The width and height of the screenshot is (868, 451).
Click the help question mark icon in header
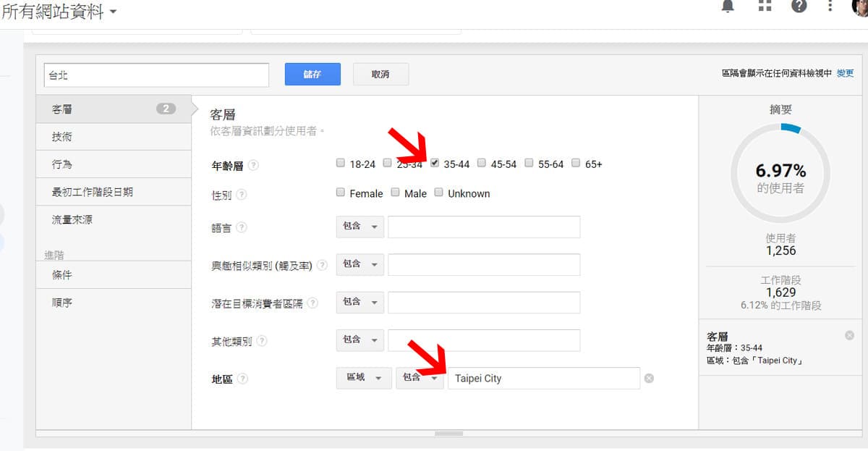pyautogui.click(x=799, y=7)
